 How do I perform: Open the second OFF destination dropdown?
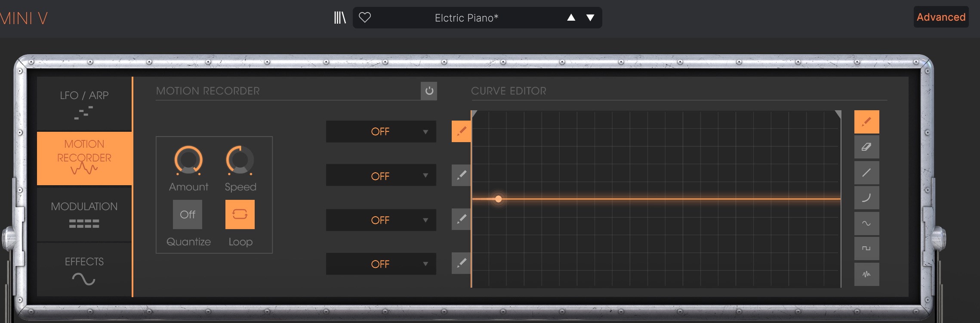tap(381, 176)
